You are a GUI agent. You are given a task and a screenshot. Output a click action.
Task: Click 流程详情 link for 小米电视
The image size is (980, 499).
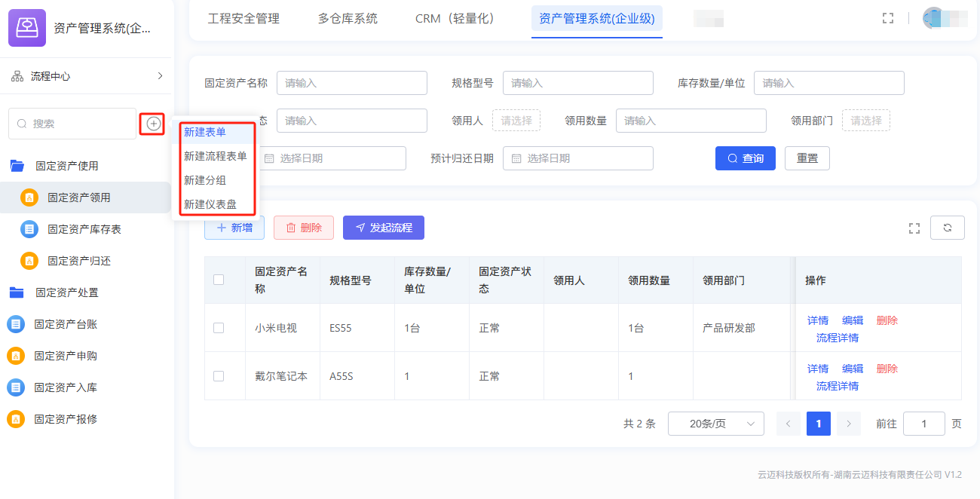point(837,338)
